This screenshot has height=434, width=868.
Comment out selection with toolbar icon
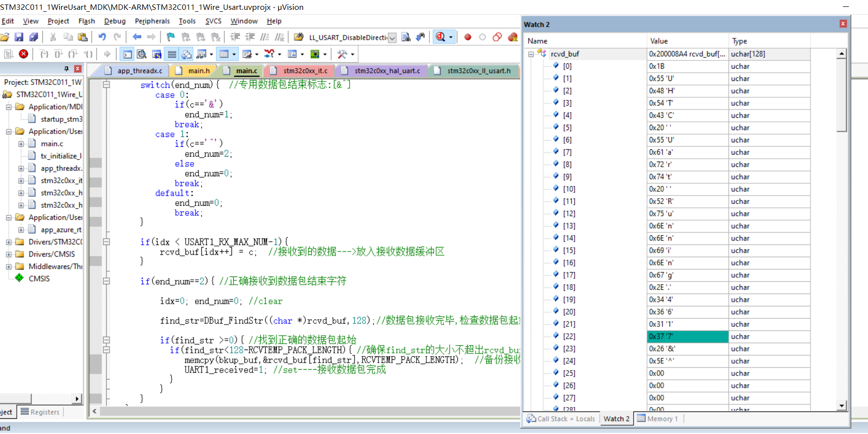coord(265,37)
